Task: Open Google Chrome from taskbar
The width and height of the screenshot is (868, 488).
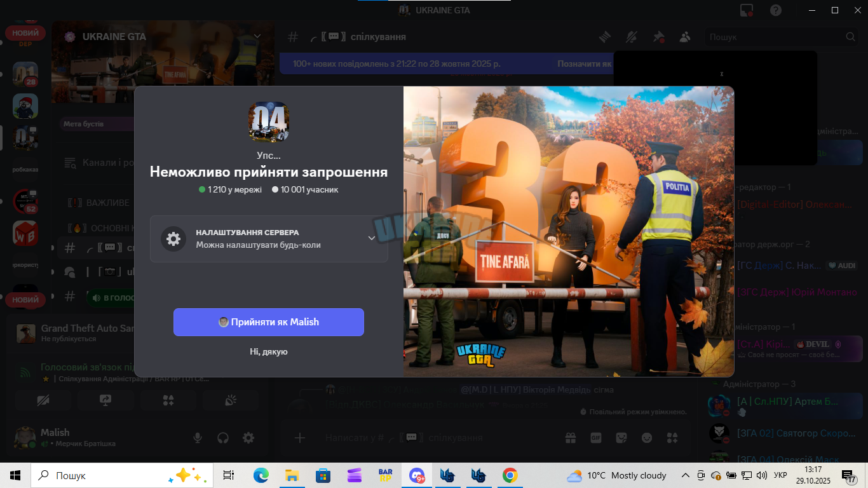Action: click(x=510, y=475)
